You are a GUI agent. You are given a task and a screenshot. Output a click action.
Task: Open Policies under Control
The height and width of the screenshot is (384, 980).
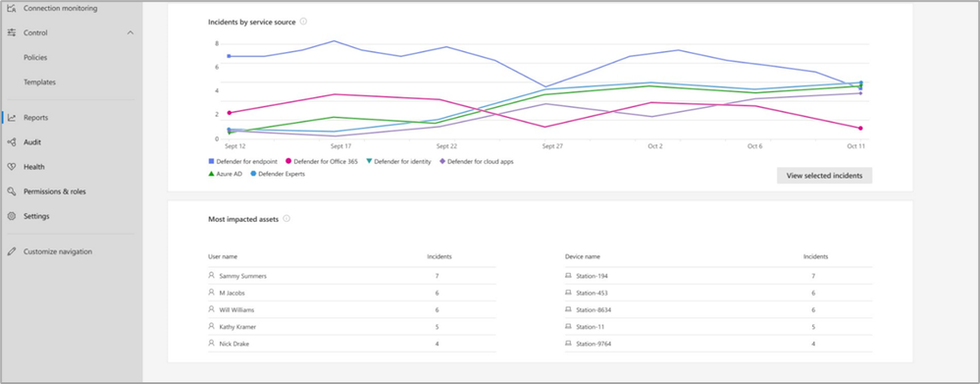[x=35, y=58]
